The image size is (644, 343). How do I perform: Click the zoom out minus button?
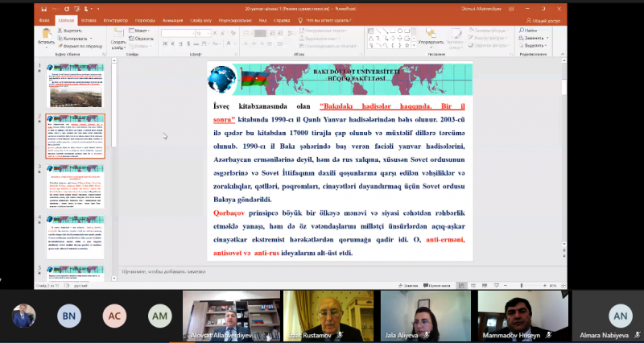[506, 286]
